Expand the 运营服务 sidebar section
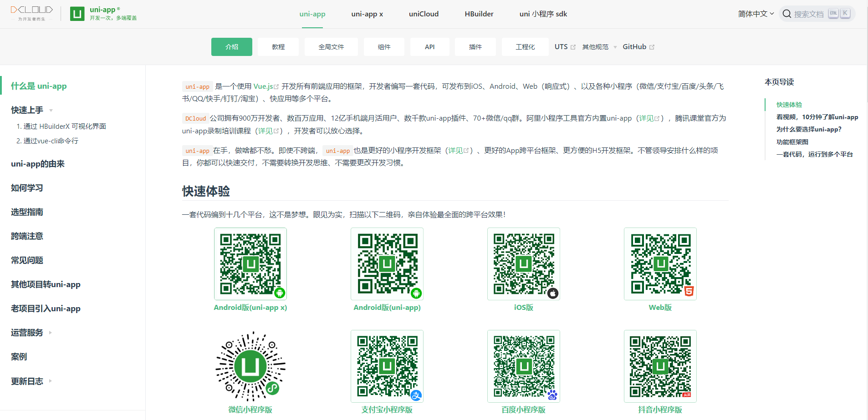 click(50, 332)
